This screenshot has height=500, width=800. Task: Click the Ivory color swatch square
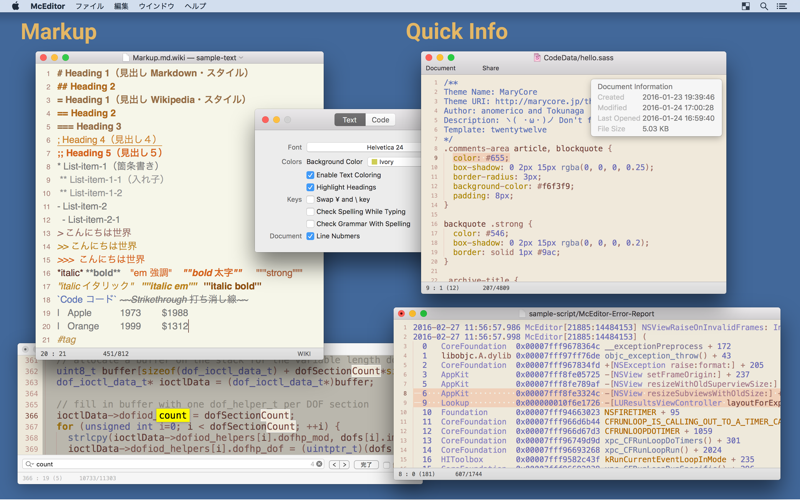point(374,162)
